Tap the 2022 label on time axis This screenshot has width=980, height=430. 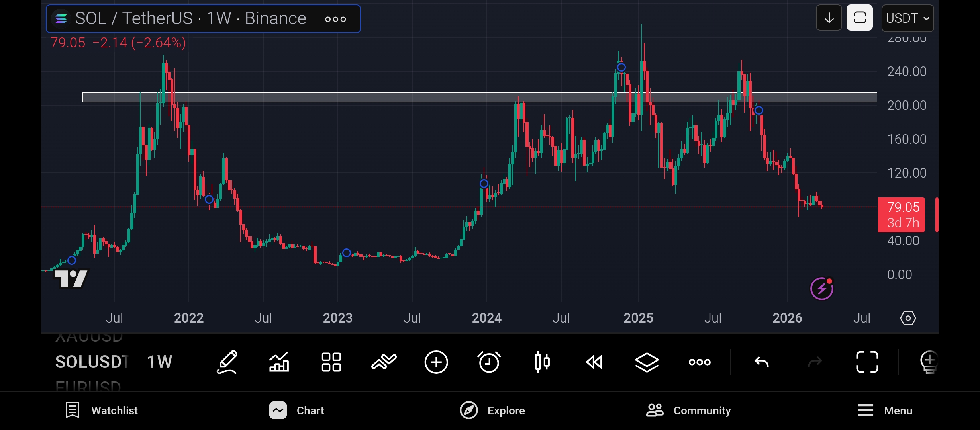pyautogui.click(x=189, y=318)
